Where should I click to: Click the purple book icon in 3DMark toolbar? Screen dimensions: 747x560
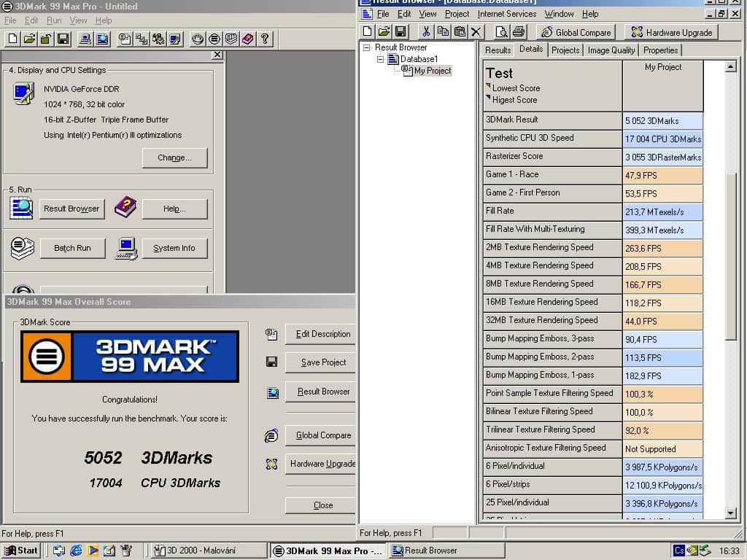click(248, 39)
